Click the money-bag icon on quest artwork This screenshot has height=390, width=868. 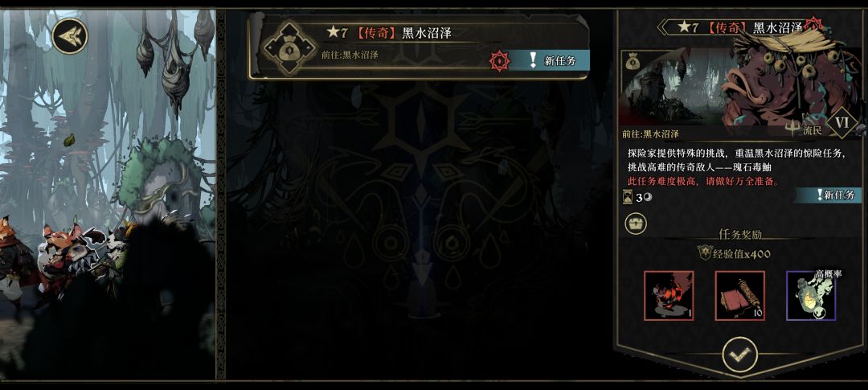(x=633, y=62)
